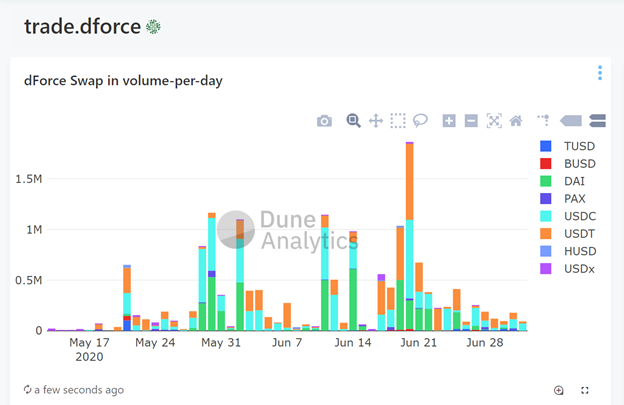Click the 'Jun 14' x-axis label
This screenshot has width=624, height=405.
pyautogui.click(x=353, y=343)
